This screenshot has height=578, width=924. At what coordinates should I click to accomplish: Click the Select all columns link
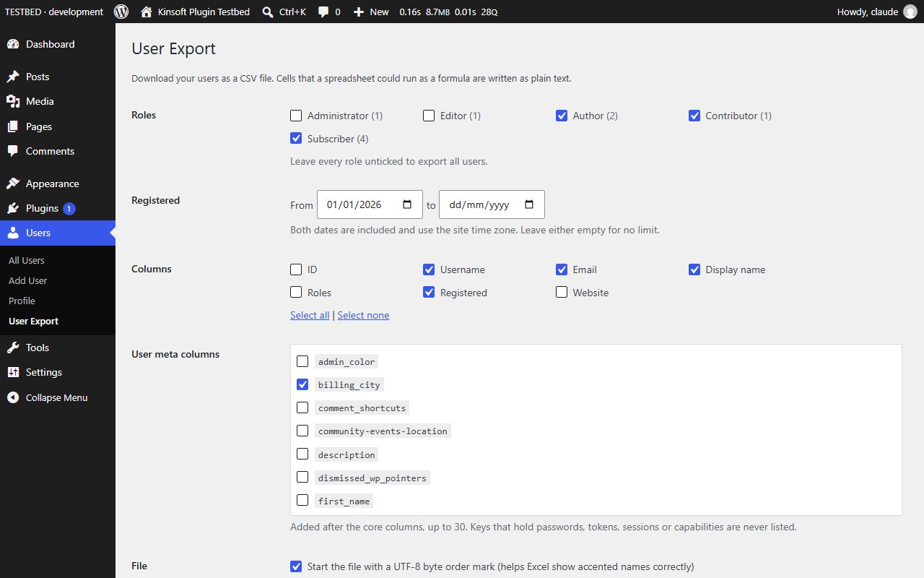(310, 315)
